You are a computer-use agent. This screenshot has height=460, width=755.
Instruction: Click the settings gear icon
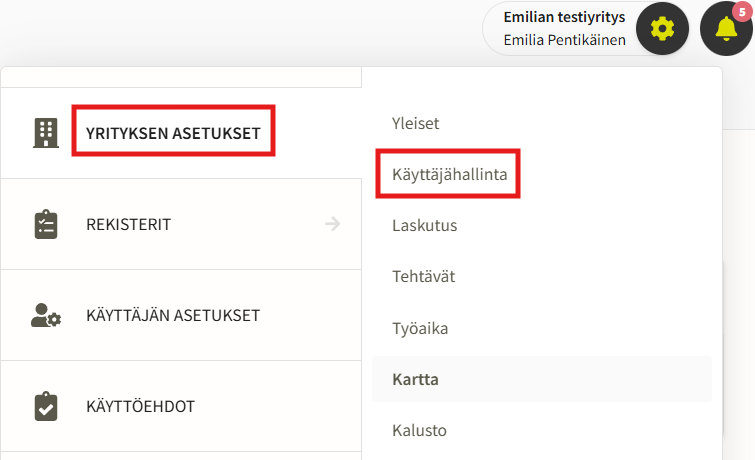tap(663, 29)
